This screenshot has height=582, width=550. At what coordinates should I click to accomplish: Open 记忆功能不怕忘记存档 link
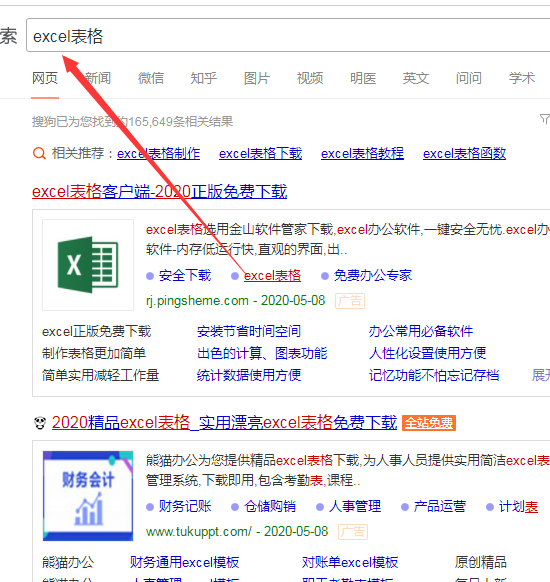coord(434,375)
